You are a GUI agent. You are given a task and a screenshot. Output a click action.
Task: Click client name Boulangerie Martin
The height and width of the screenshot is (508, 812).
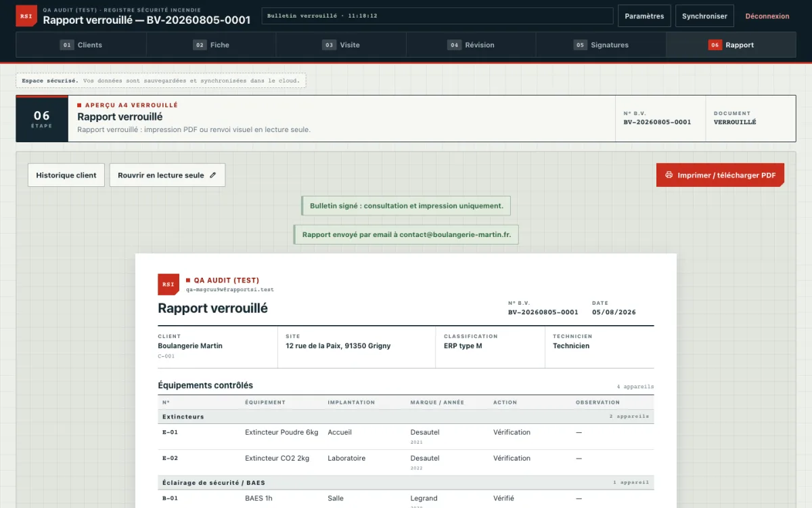pos(190,345)
